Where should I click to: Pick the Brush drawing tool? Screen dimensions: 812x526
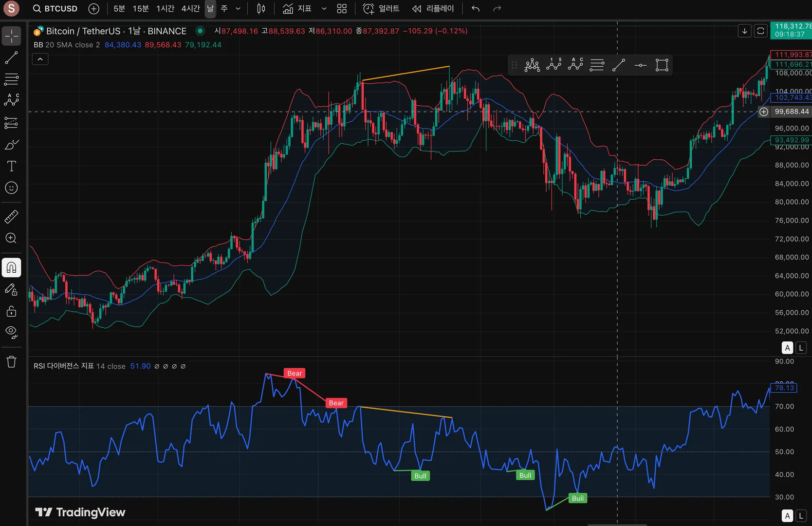(11, 145)
